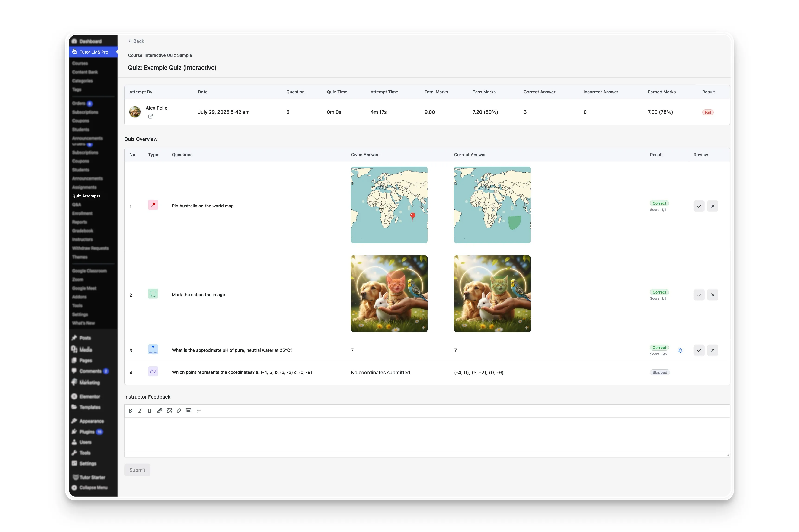Open Dashboard in the sidebar
Viewport: 799px width, 532px height.
93,41
